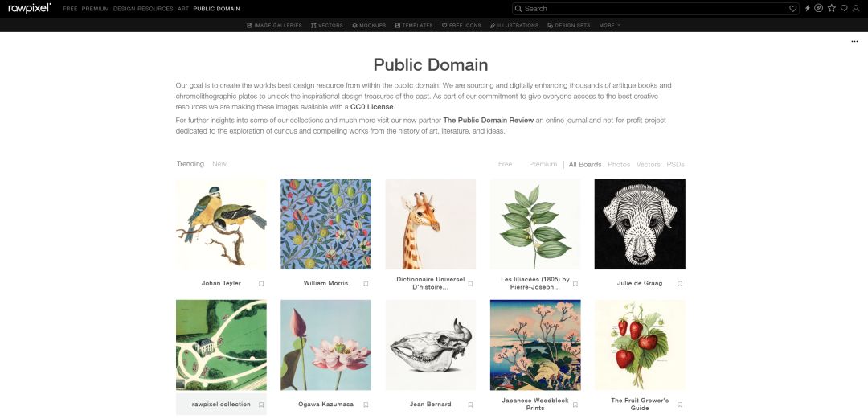Click the lightning bolt icon in header
This screenshot has height=419, width=868.
808,8
